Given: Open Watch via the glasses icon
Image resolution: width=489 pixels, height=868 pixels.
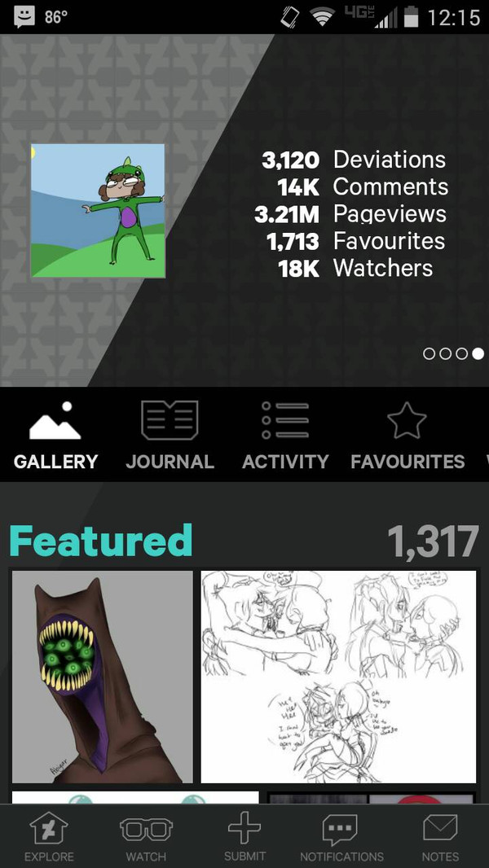Looking at the screenshot, I should point(146,831).
